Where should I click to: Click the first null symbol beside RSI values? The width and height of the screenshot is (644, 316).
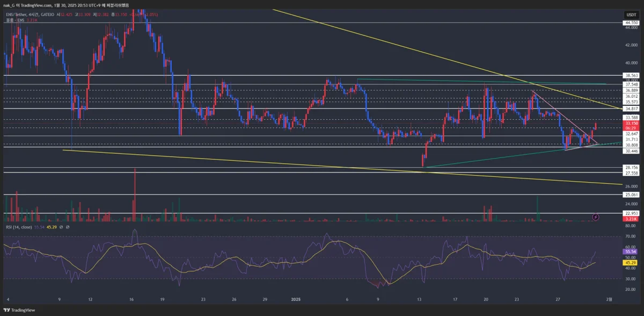click(x=61, y=228)
